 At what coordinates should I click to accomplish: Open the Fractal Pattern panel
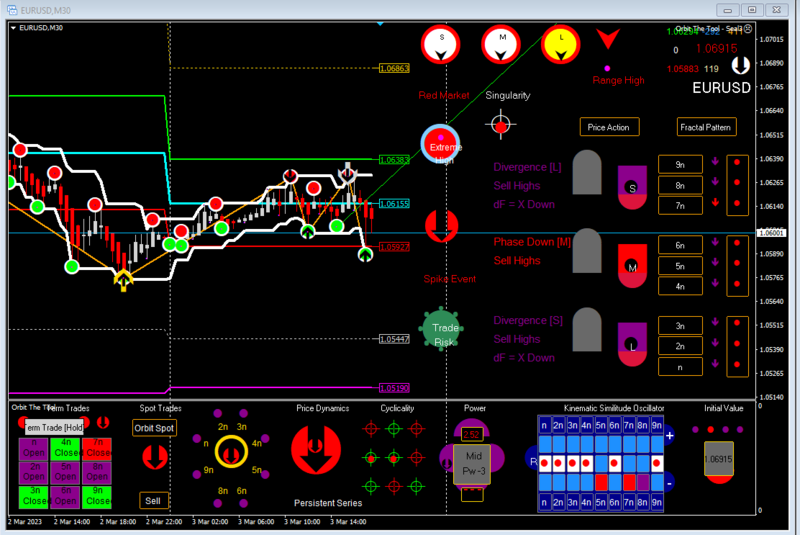tap(706, 128)
